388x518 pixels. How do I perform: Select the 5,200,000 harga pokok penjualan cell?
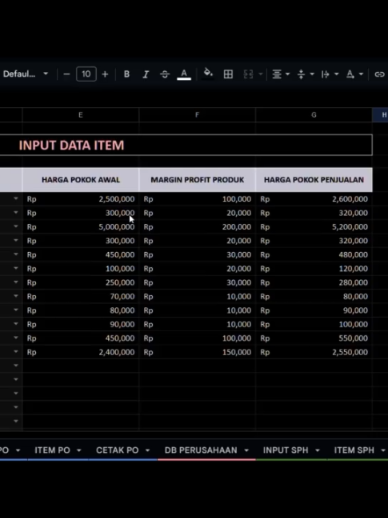pos(314,227)
